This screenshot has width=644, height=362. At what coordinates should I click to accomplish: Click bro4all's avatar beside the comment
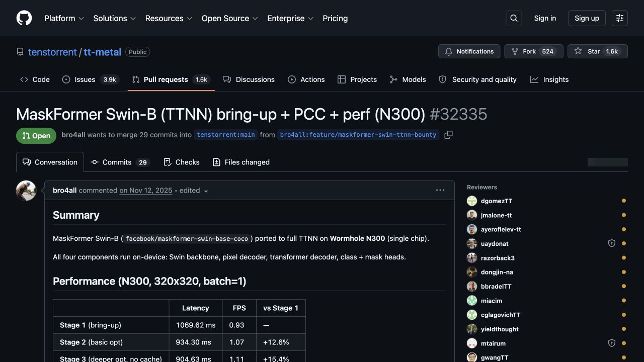click(x=26, y=191)
